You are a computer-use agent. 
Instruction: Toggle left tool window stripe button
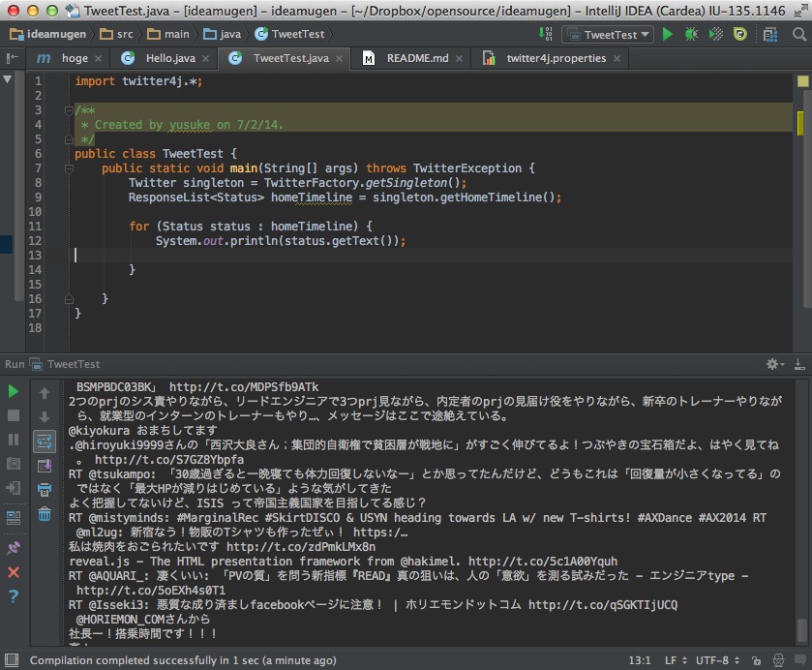[x=13, y=58]
